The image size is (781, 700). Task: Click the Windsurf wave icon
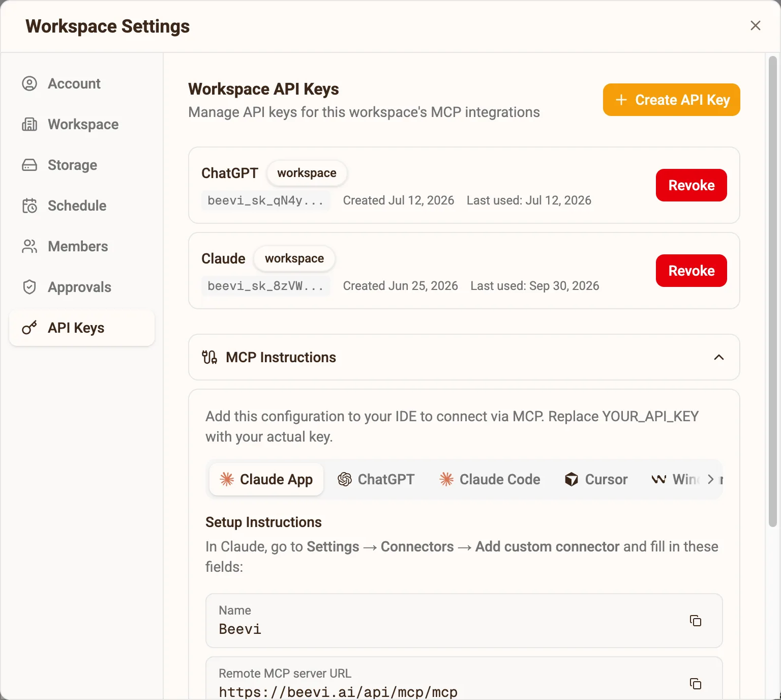pos(659,479)
